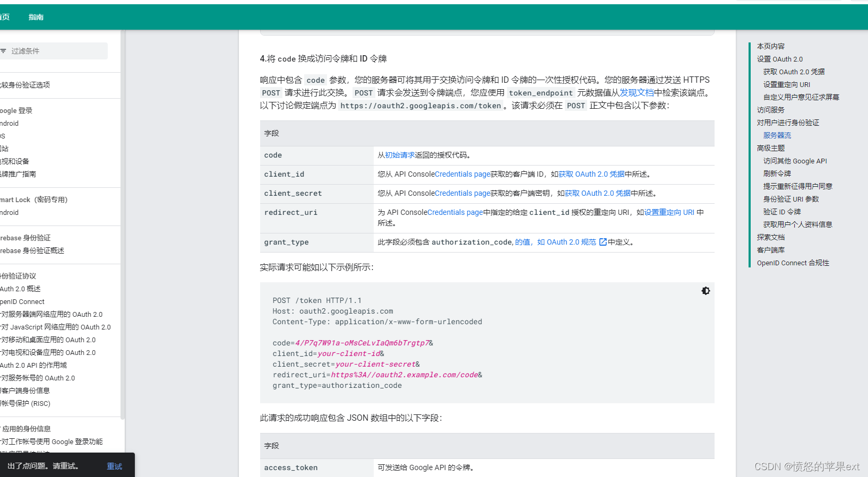The height and width of the screenshot is (477, 868).
Task: Open 较身份验证选项 in the sidebar
Action: pos(25,85)
